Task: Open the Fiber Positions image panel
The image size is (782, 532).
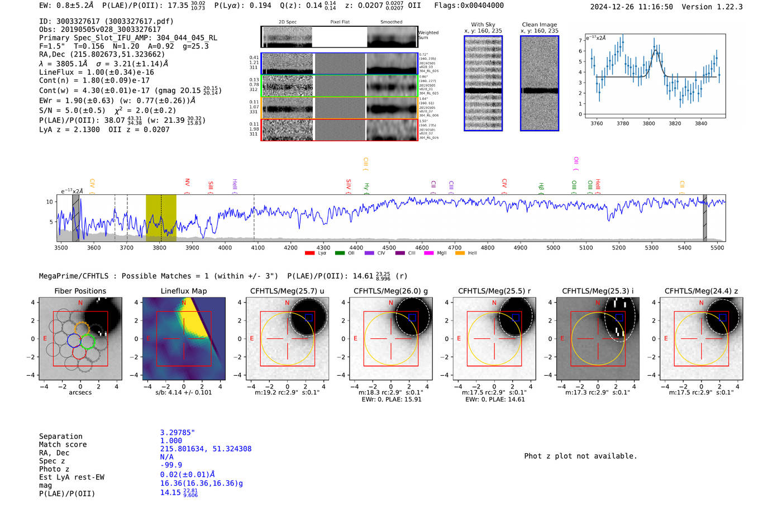Action: 80,338
